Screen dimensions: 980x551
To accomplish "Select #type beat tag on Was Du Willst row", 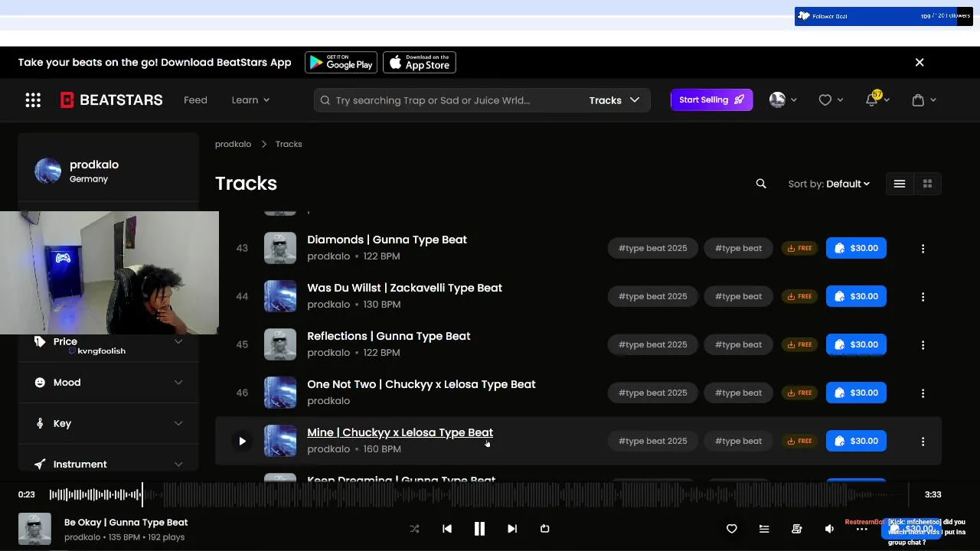I will (x=738, y=296).
